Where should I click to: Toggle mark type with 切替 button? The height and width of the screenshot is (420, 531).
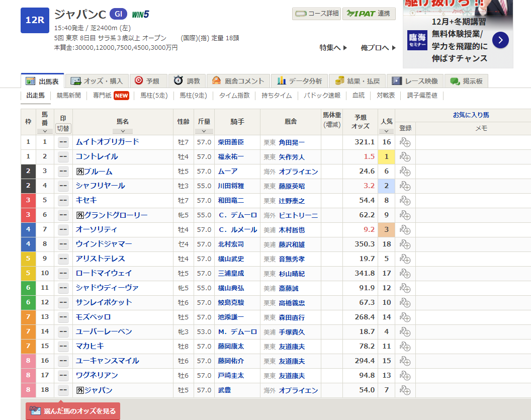click(63, 128)
